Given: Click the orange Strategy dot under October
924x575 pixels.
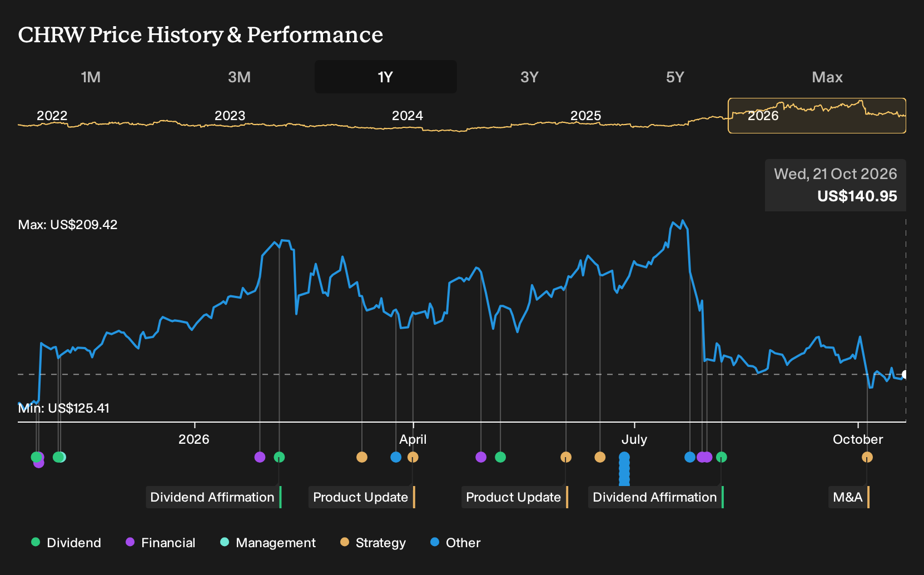Looking at the screenshot, I should click(867, 457).
